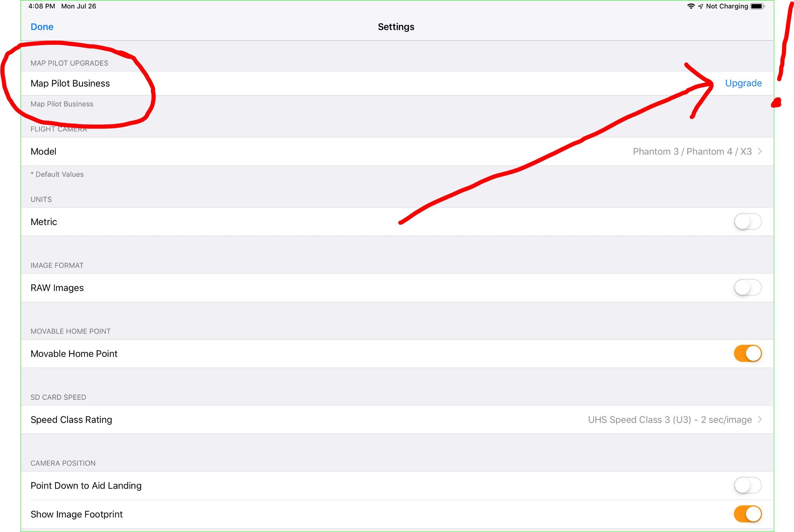Tap the UHS Speed Class 3 (U3) value
This screenshot has height=532, width=794.
(670, 420)
